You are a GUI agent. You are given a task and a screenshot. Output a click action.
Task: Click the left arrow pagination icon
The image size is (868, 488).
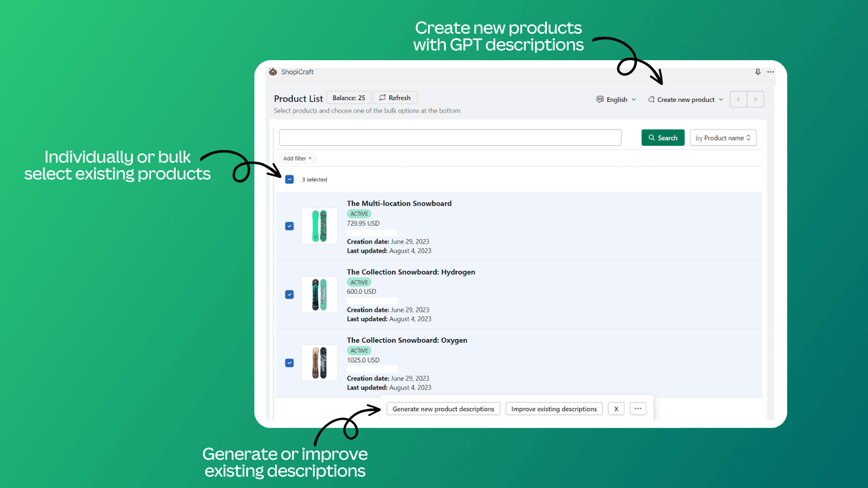738,99
